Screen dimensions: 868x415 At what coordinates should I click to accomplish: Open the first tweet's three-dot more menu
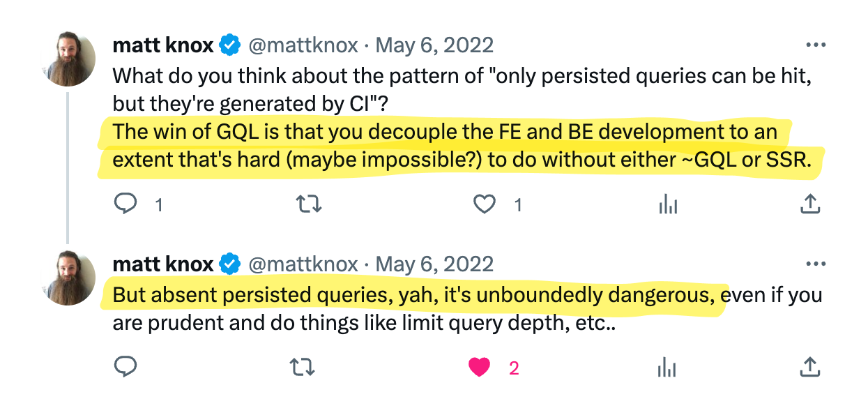click(x=815, y=45)
